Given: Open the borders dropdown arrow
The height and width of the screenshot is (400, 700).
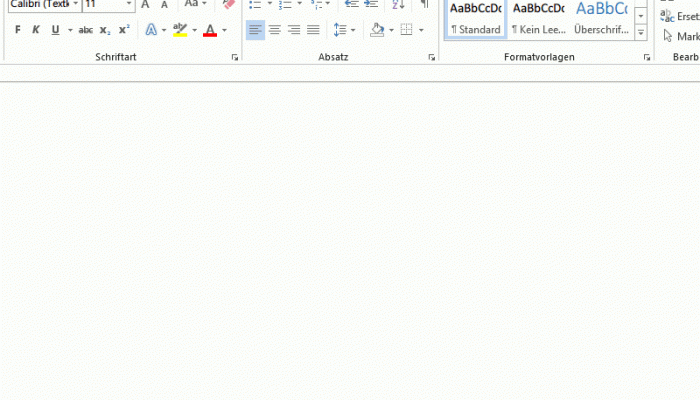Looking at the screenshot, I should coord(421,30).
